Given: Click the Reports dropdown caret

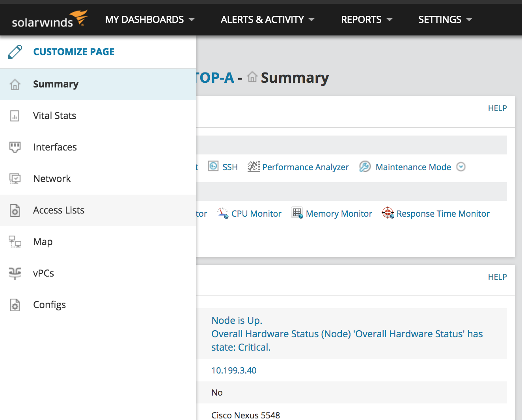Looking at the screenshot, I should [390, 20].
